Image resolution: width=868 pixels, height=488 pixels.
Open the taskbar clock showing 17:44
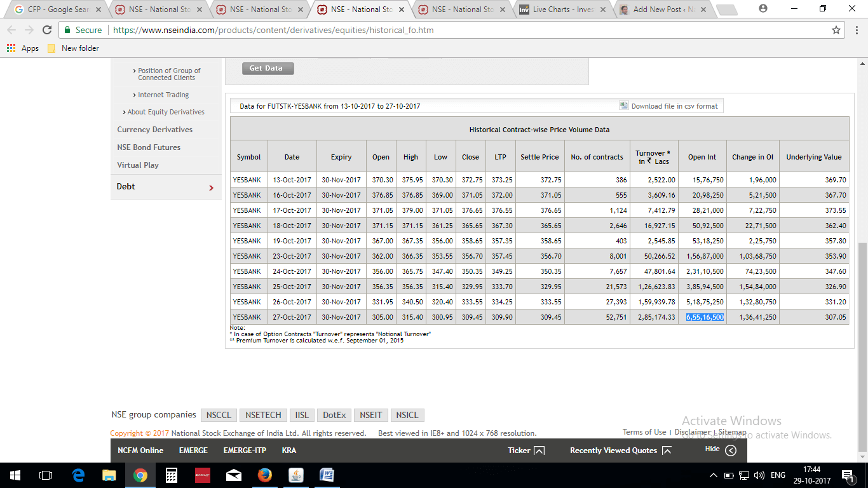(x=811, y=475)
